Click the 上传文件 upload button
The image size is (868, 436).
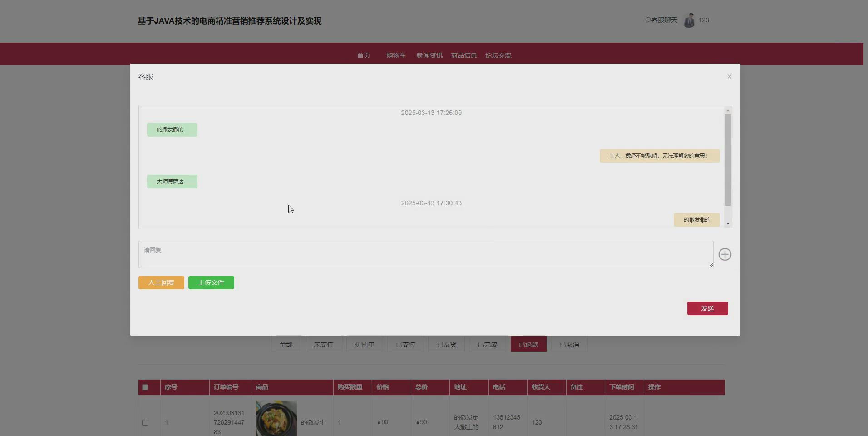point(211,282)
